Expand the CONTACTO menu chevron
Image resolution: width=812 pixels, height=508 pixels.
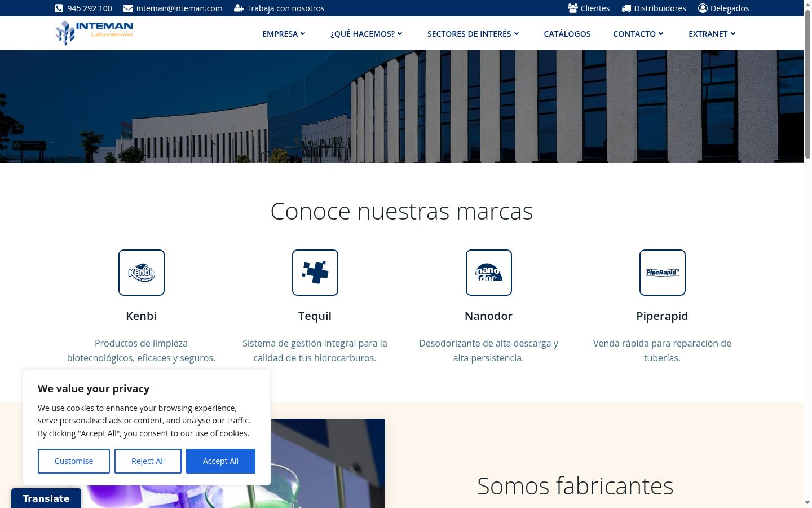[x=661, y=34]
